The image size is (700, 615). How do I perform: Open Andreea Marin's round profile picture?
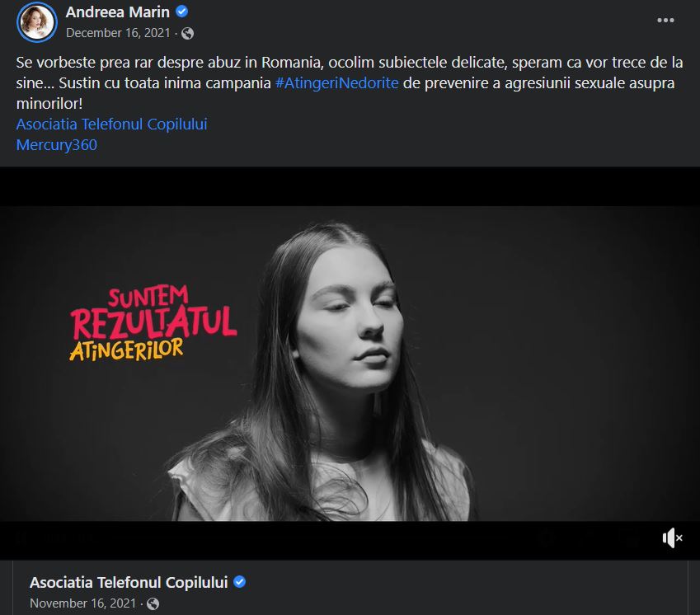(36, 22)
